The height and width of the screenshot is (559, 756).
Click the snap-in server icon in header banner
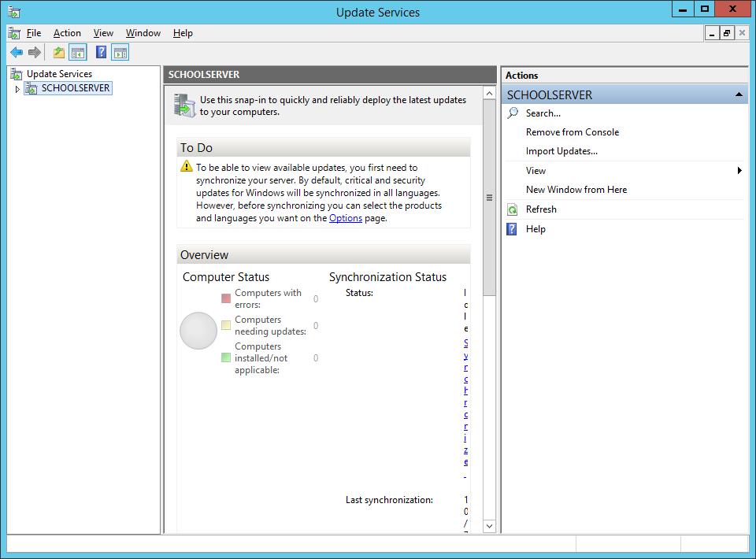pos(184,106)
